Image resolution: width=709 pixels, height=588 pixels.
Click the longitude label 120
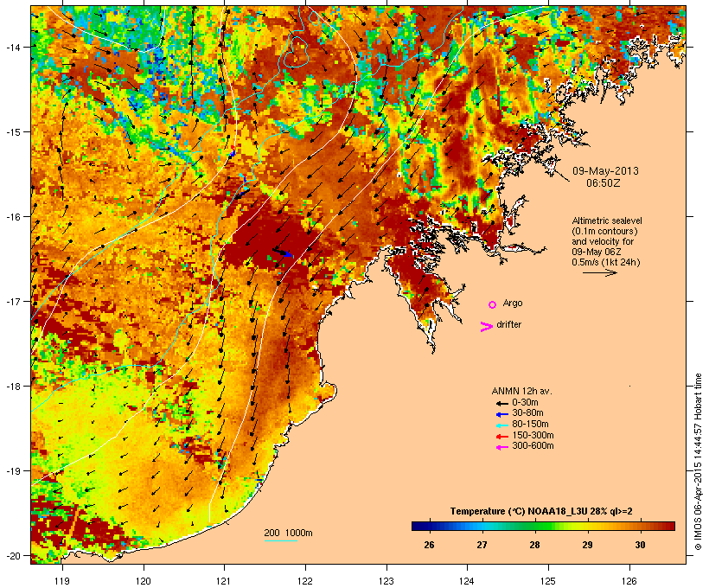(x=144, y=581)
